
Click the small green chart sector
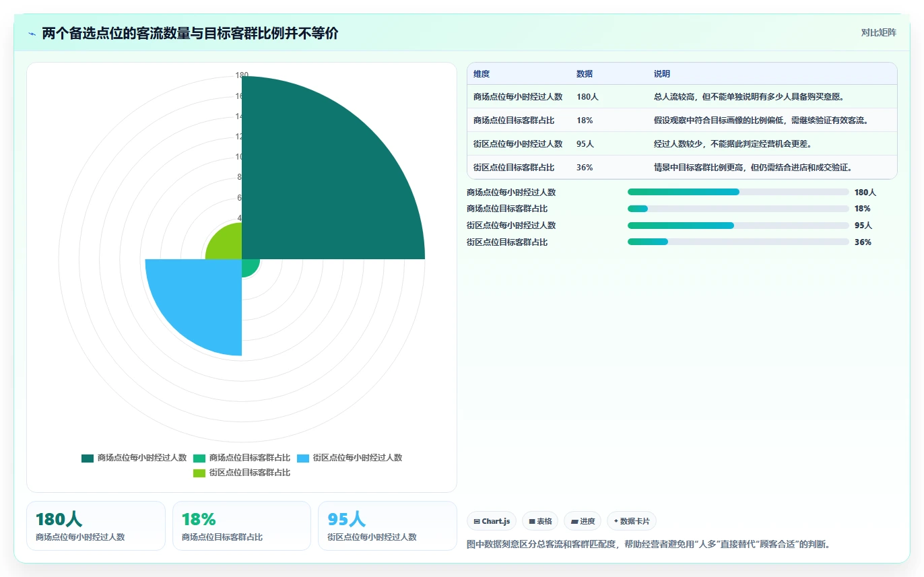pyautogui.click(x=249, y=266)
